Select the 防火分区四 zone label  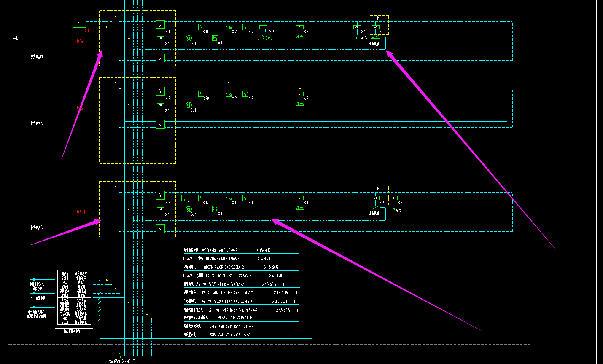pos(36,56)
